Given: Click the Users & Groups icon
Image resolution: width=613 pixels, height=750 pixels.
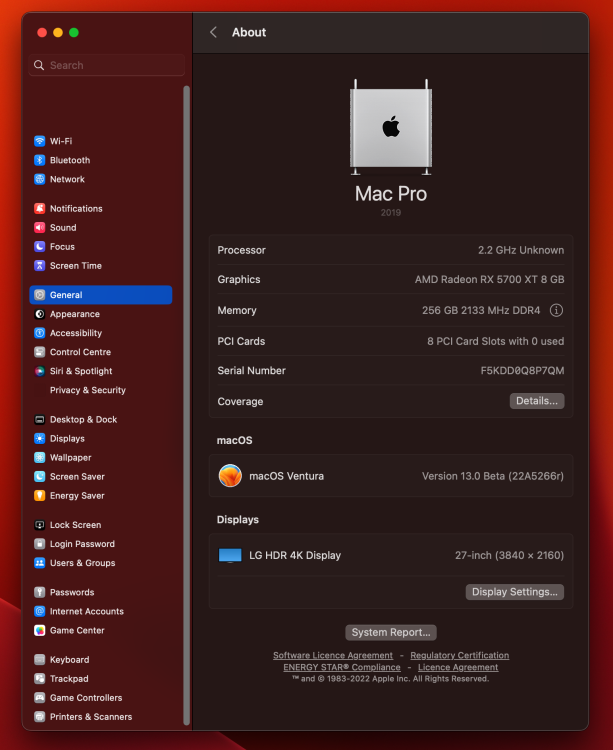Looking at the screenshot, I should pos(40,563).
